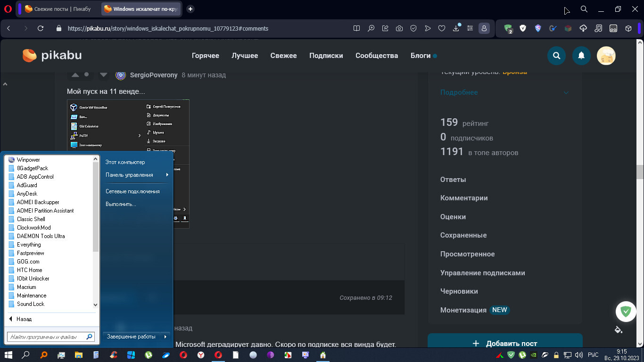The height and width of the screenshot is (362, 644).
Task: Click scroll up arrow in programs list
Action: pyautogui.click(x=96, y=159)
